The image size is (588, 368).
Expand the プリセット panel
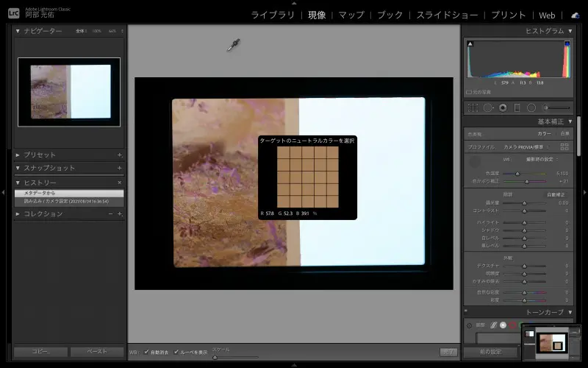pos(18,155)
